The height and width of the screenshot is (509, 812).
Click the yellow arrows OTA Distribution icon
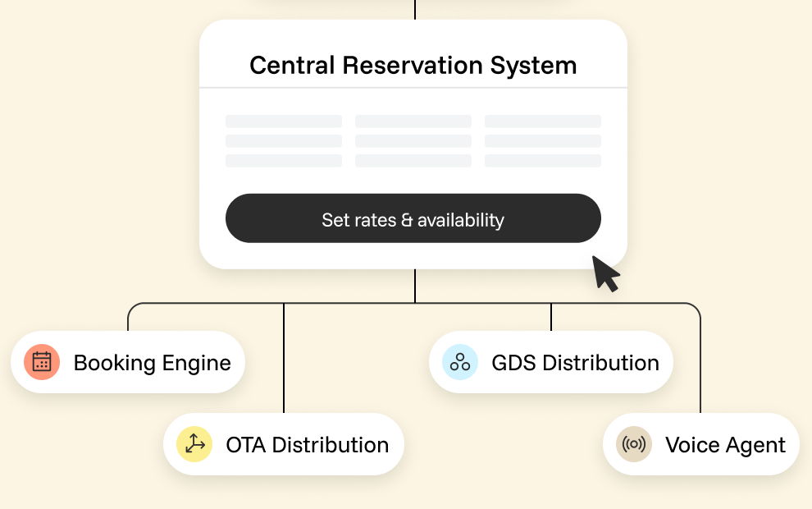click(194, 444)
